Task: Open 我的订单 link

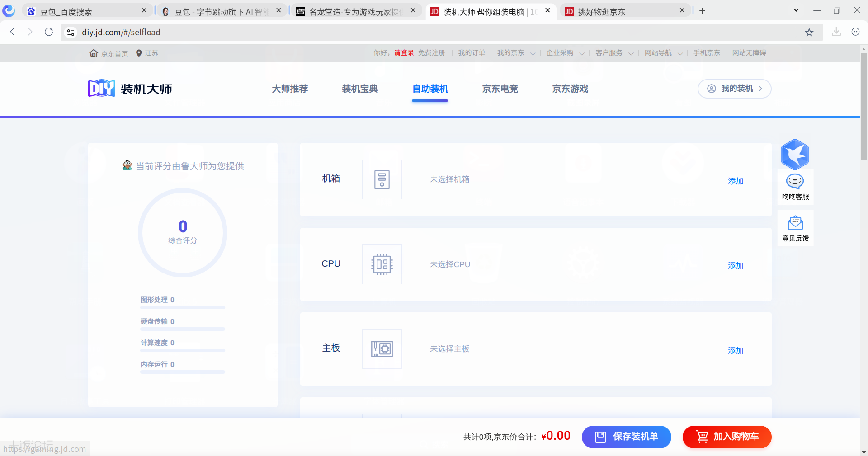Action: 472,53
